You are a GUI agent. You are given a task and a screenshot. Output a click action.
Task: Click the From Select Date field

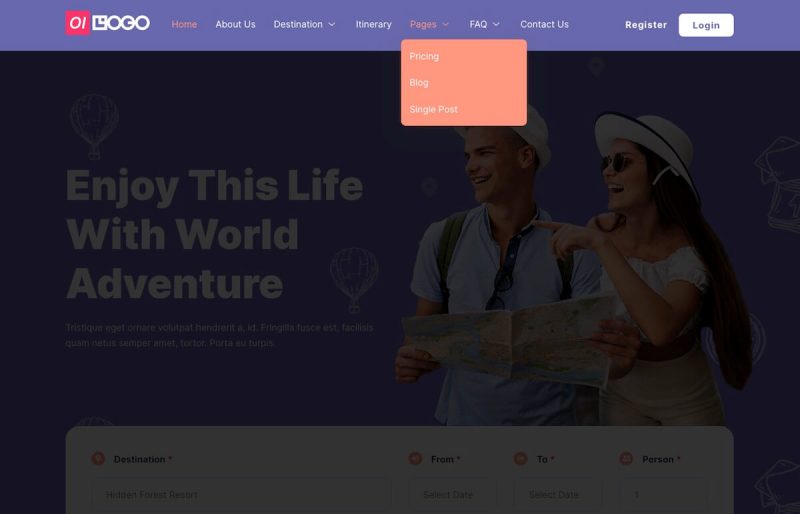point(453,495)
